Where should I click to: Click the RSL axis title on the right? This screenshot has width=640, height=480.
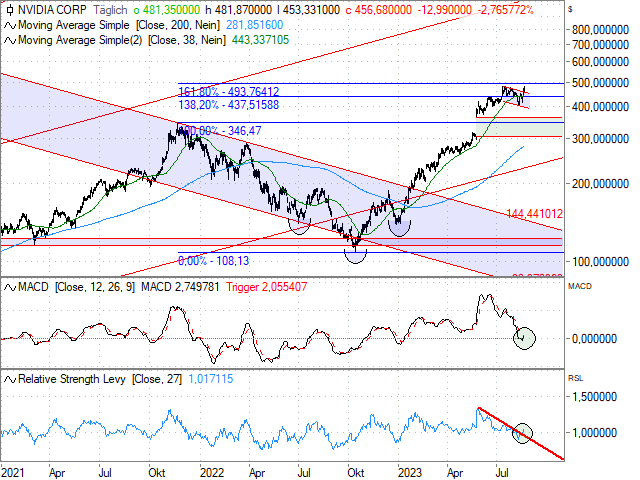tap(576, 378)
